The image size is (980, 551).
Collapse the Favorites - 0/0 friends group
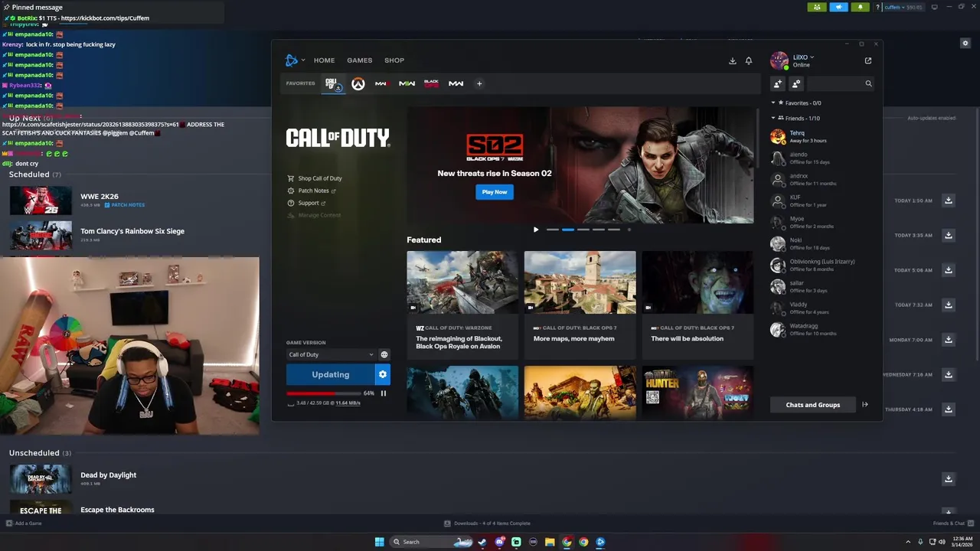pos(773,103)
